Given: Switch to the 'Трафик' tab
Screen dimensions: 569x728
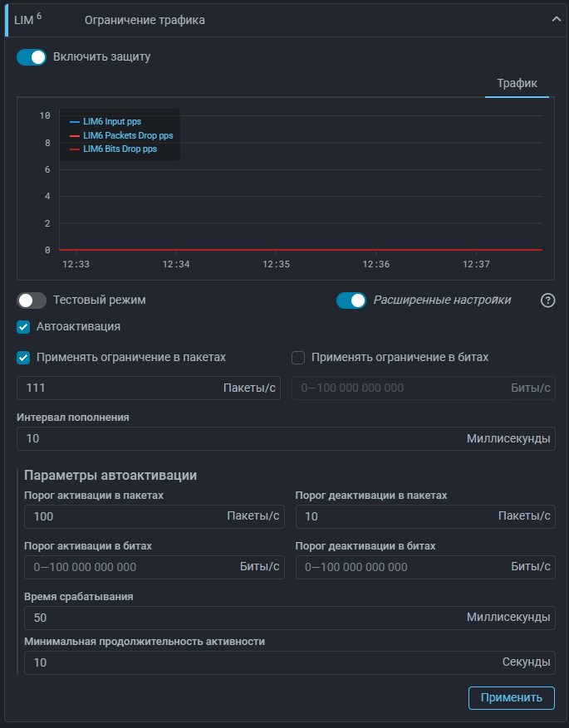Looking at the screenshot, I should pyautogui.click(x=517, y=83).
